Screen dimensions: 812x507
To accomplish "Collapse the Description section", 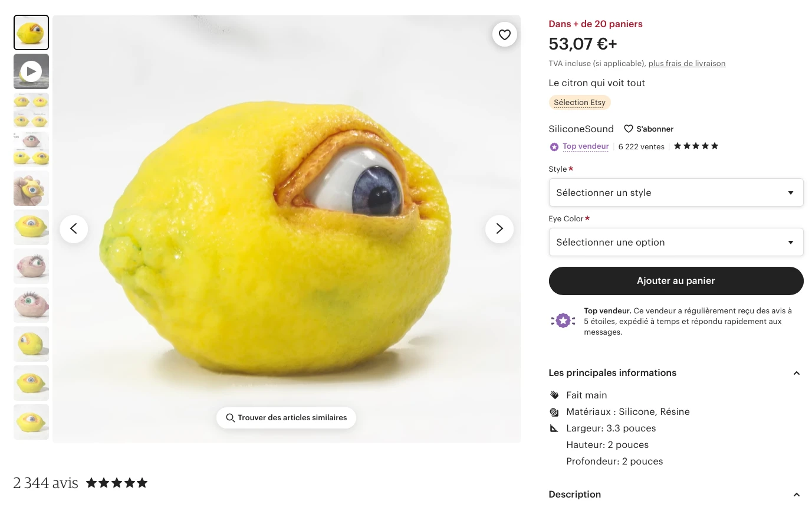I will point(796,495).
